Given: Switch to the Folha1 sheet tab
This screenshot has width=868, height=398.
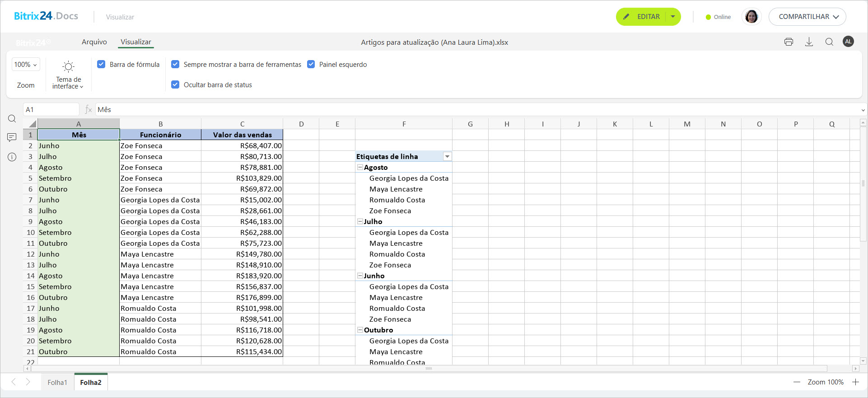Looking at the screenshot, I should 57,382.
